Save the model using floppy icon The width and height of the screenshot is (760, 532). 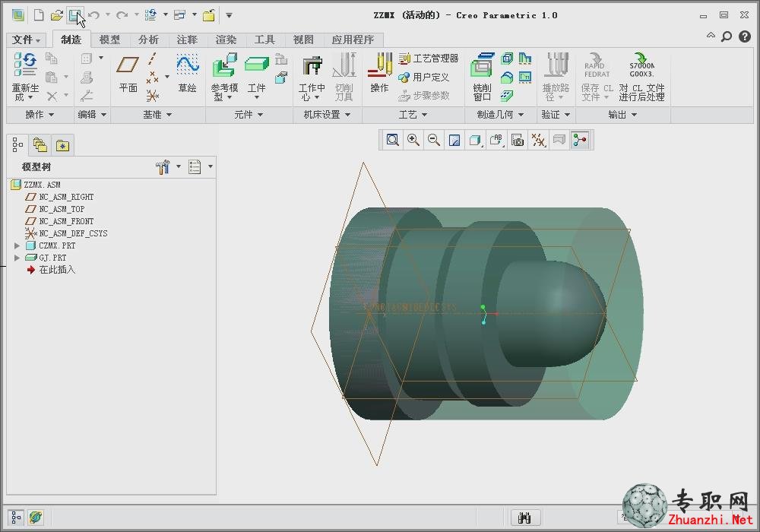74,15
